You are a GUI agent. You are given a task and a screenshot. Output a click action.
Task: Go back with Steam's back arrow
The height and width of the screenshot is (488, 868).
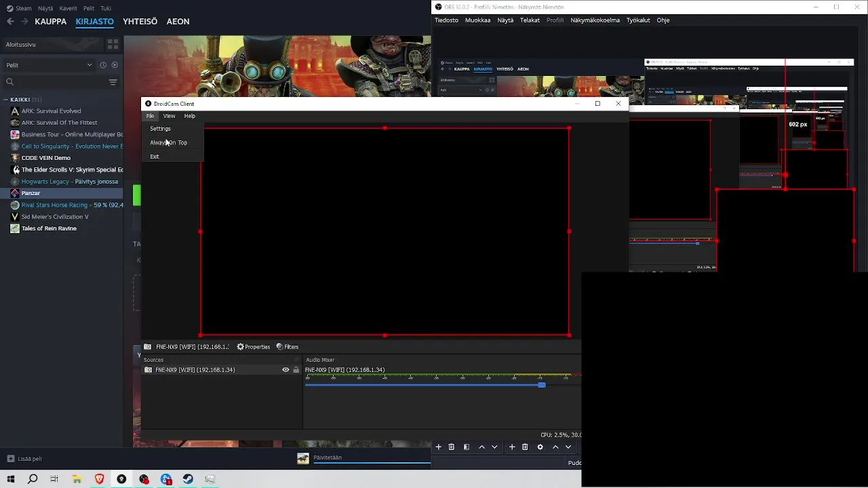(10, 21)
